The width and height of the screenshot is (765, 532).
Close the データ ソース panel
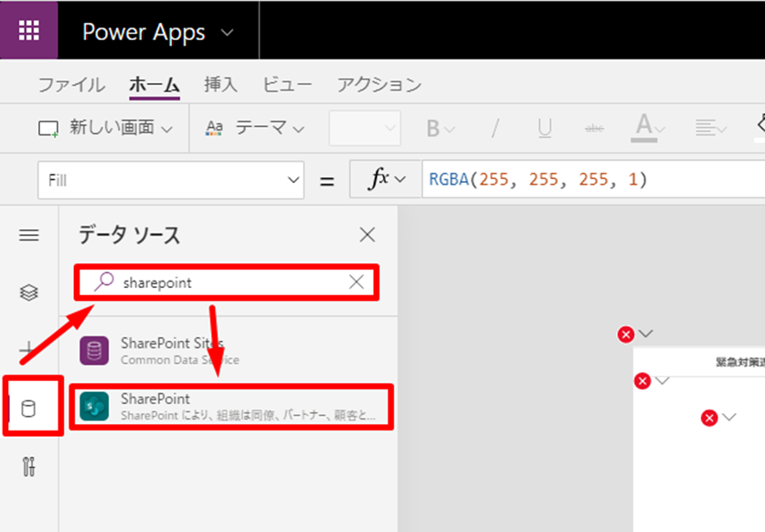pos(367,235)
